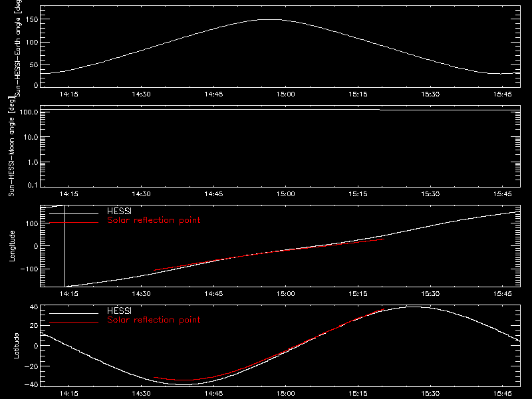Click the 15:30 time label under Latitude plot
Screen dimensions: 532x399
coord(430,394)
